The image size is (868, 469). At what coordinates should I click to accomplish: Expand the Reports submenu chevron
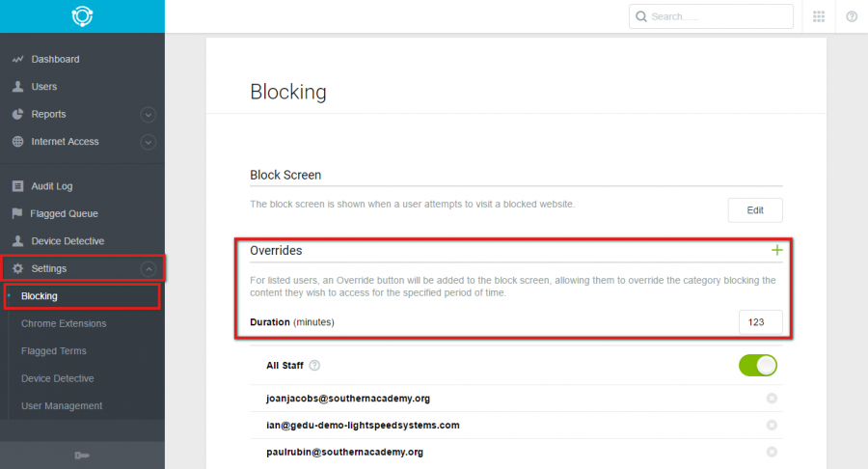click(148, 115)
